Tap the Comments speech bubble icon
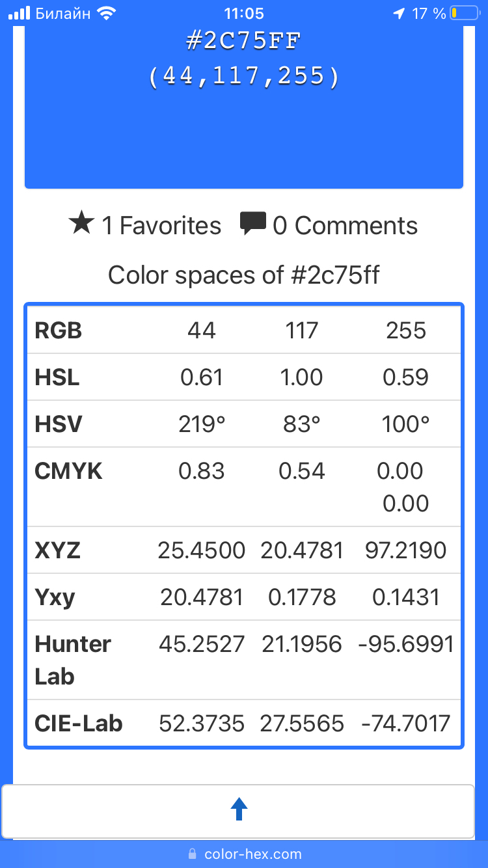This screenshot has width=488, height=868. tap(253, 223)
